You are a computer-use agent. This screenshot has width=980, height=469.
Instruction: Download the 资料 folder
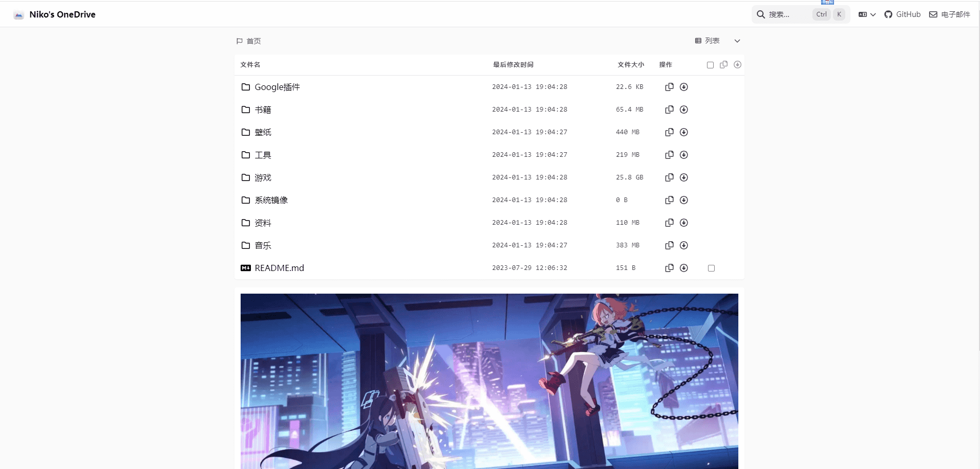684,223
